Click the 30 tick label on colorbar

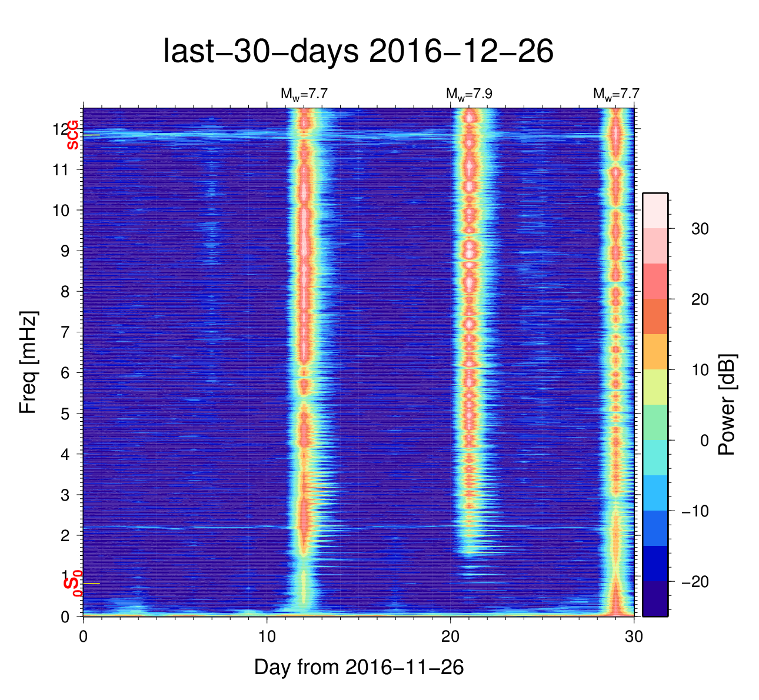pyautogui.click(x=700, y=229)
